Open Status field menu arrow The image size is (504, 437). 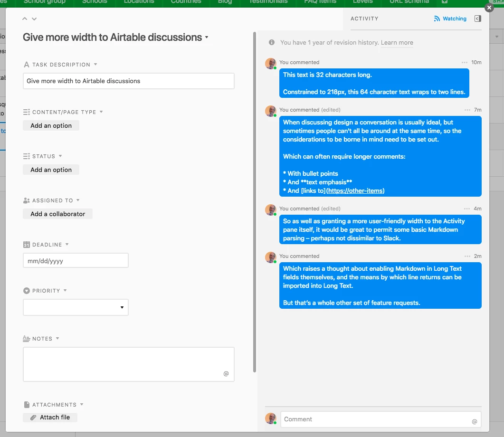[x=60, y=156]
